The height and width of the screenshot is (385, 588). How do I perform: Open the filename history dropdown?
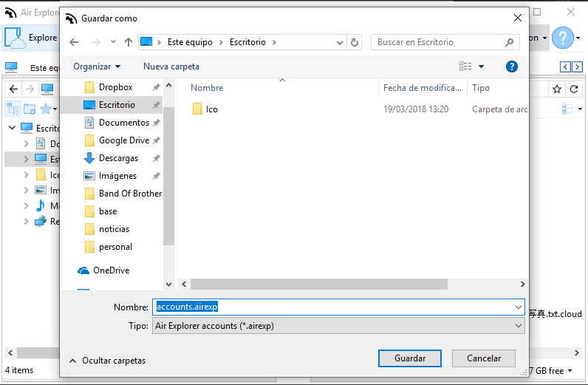(519, 307)
